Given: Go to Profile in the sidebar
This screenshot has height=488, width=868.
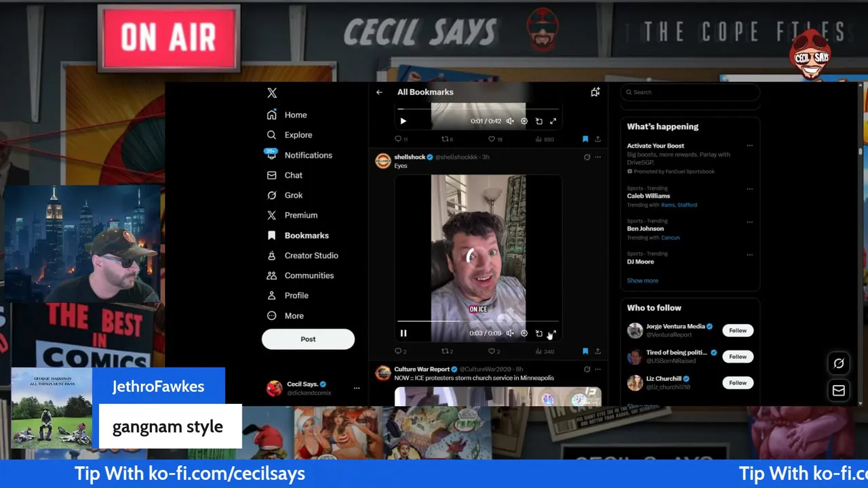Looking at the screenshot, I should click(288, 296).
